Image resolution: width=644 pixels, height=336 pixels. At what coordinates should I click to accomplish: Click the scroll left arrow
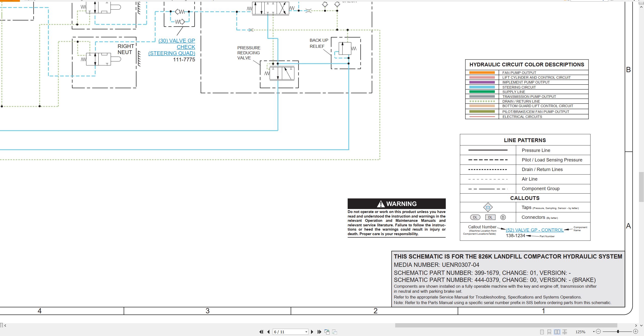pyautogui.click(x=5, y=325)
